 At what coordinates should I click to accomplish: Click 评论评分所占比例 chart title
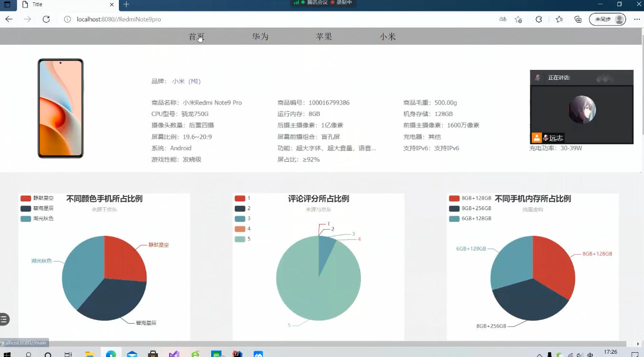319,199
